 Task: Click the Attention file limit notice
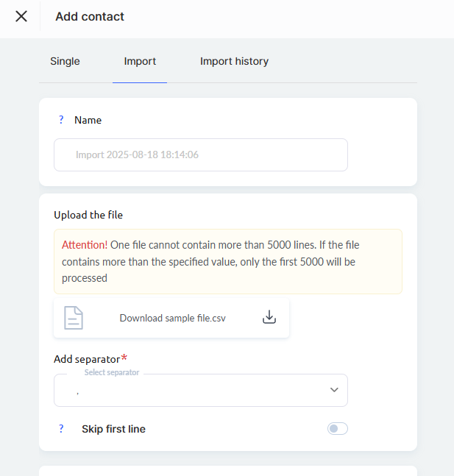tap(227, 261)
